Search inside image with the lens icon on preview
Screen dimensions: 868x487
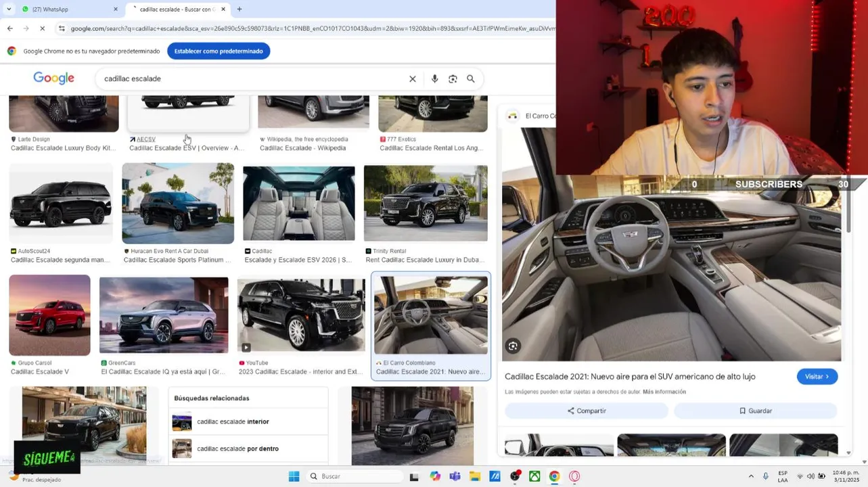click(513, 346)
